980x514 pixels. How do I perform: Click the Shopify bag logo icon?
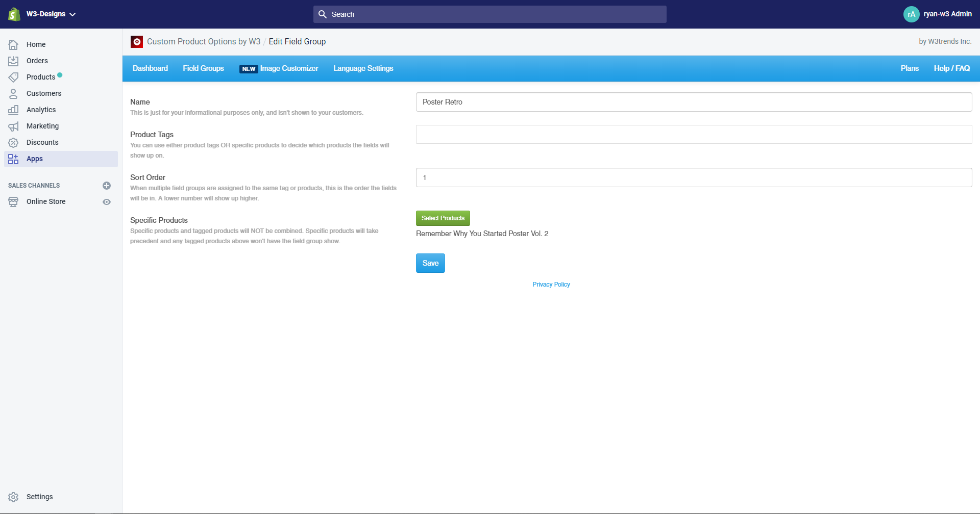pyautogui.click(x=14, y=14)
